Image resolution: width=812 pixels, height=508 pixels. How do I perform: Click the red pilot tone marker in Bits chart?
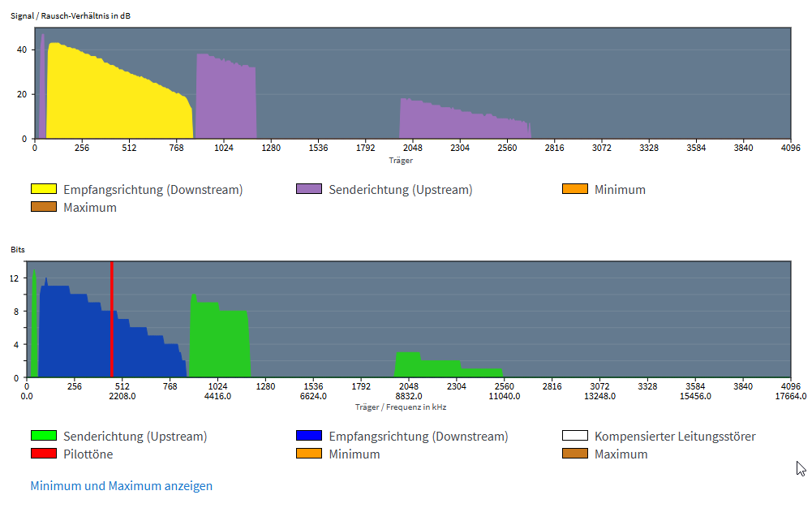click(112, 320)
